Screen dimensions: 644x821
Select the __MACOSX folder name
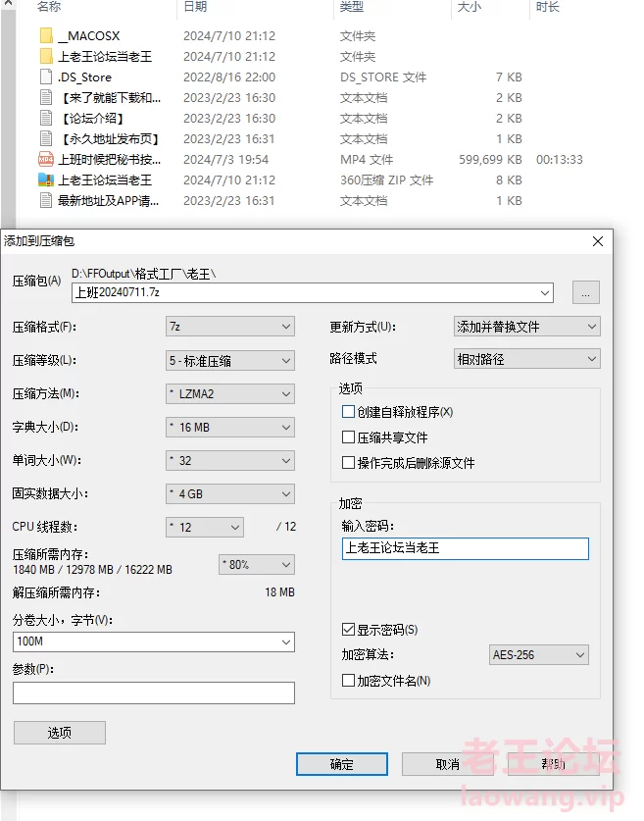coord(89,35)
